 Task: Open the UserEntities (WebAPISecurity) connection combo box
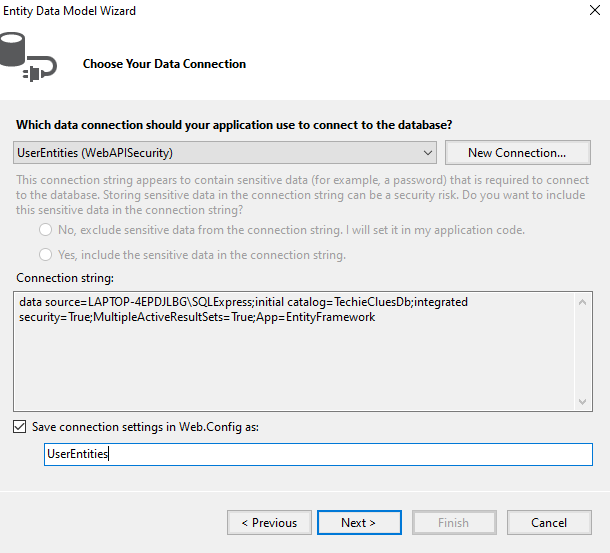(x=224, y=153)
